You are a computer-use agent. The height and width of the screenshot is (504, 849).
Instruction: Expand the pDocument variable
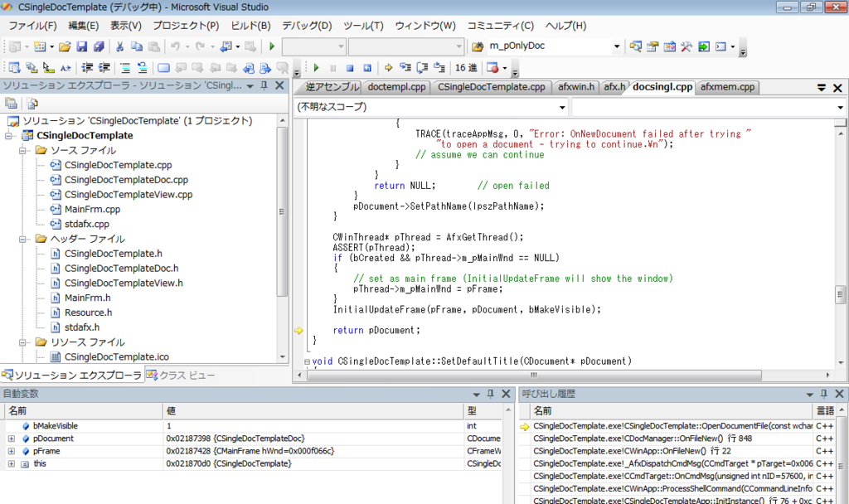point(12,439)
